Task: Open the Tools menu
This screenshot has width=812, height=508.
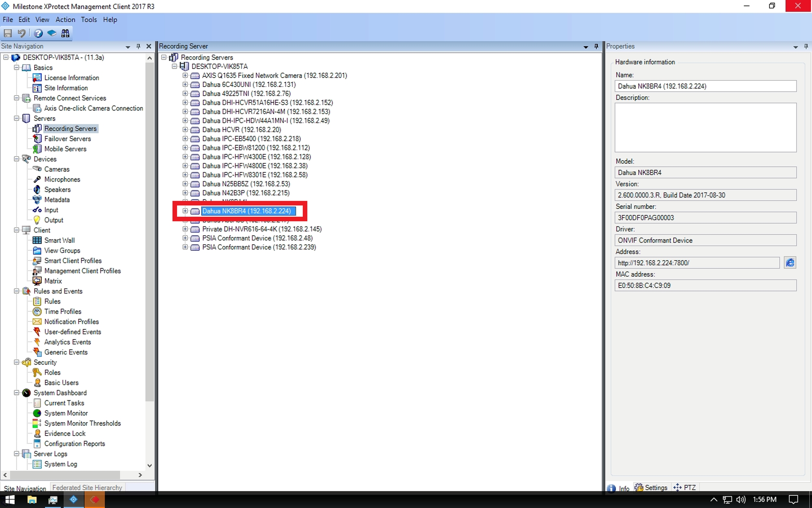Action: click(89, 20)
